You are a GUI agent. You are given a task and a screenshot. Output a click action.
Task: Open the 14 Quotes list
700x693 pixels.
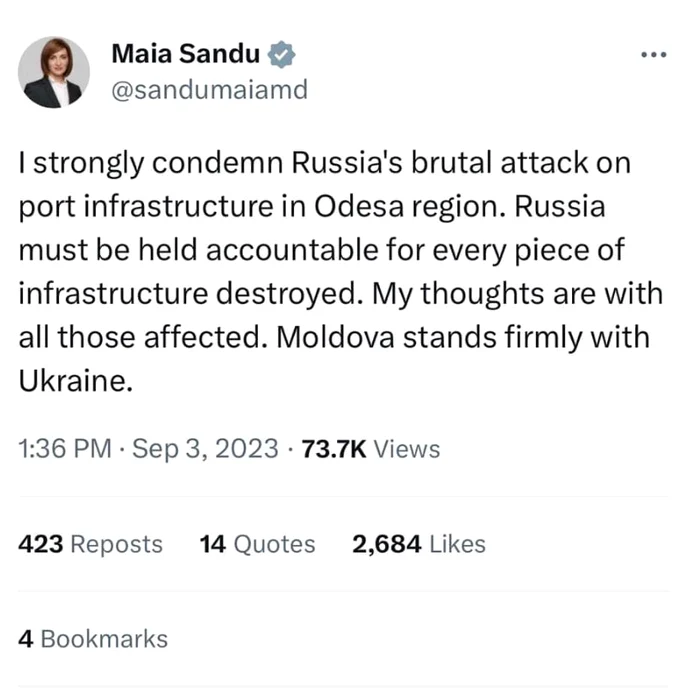pyautogui.click(x=258, y=544)
